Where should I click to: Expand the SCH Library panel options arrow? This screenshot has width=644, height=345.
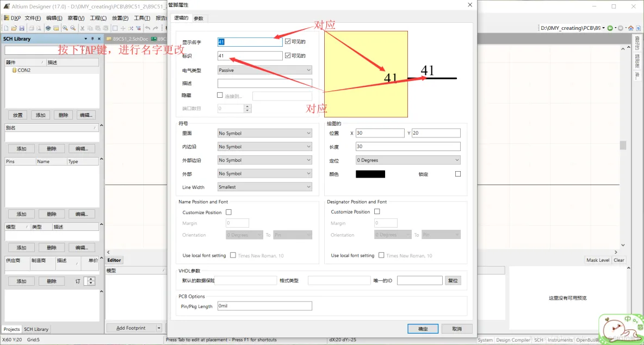(x=85, y=39)
